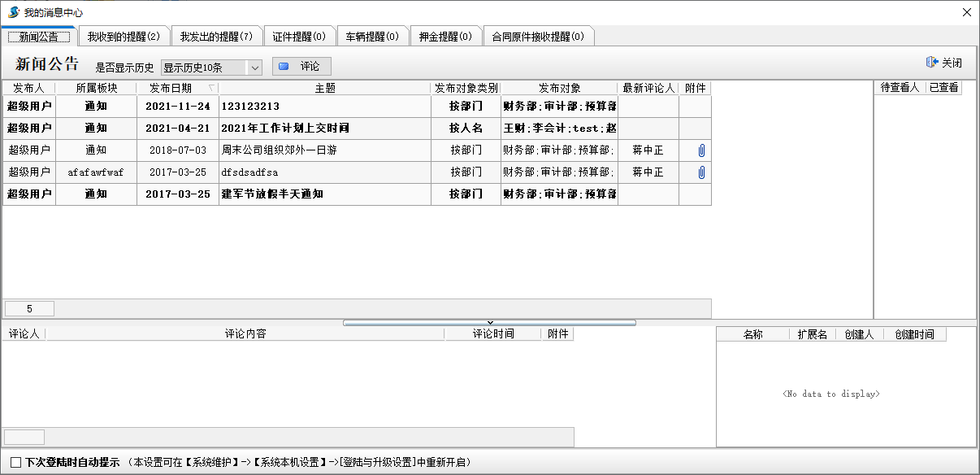Collapse the panel using the splitter chevron

489,323
